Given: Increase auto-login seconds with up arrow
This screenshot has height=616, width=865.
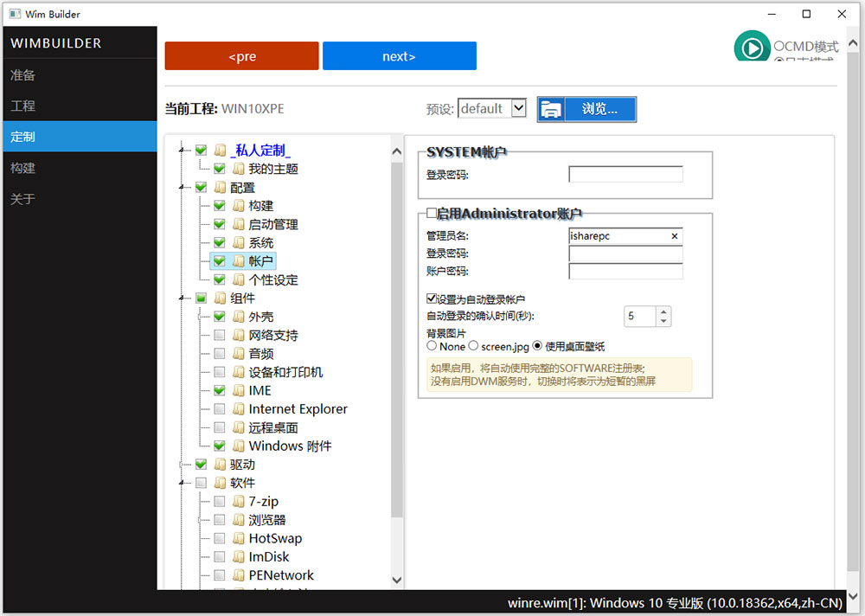Looking at the screenshot, I should 663,311.
